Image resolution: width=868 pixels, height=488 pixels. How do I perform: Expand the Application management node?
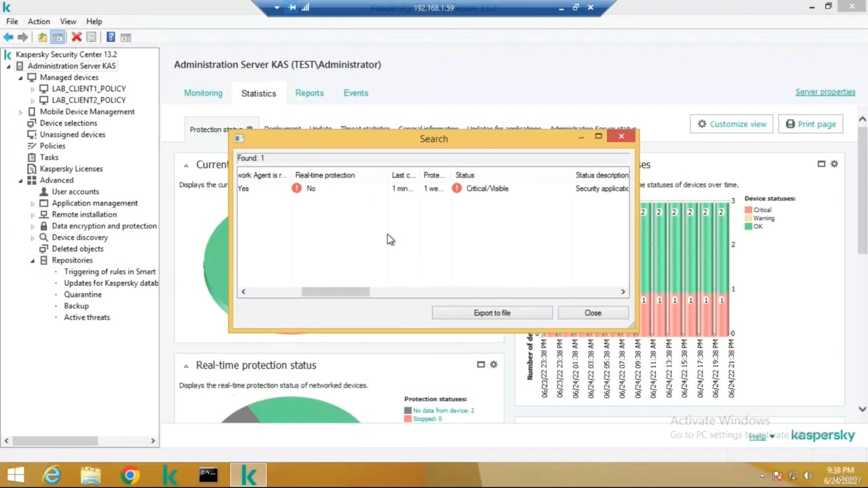[33, 203]
